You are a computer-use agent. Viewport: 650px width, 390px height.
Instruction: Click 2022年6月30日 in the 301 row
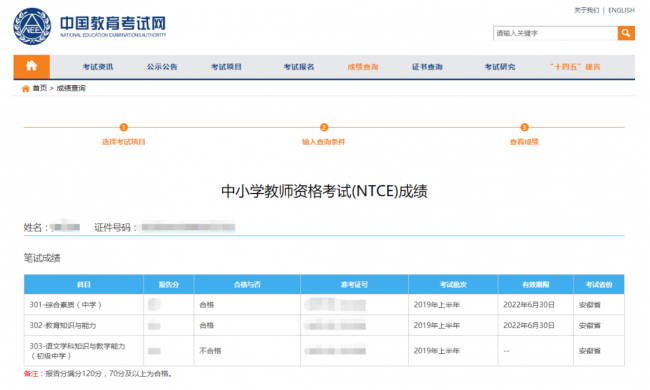(529, 305)
